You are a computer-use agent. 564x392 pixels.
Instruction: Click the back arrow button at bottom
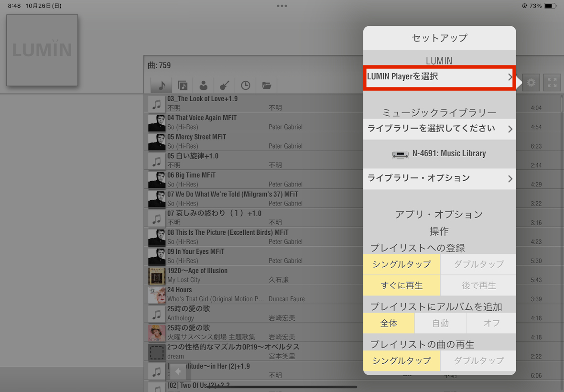coord(178,371)
